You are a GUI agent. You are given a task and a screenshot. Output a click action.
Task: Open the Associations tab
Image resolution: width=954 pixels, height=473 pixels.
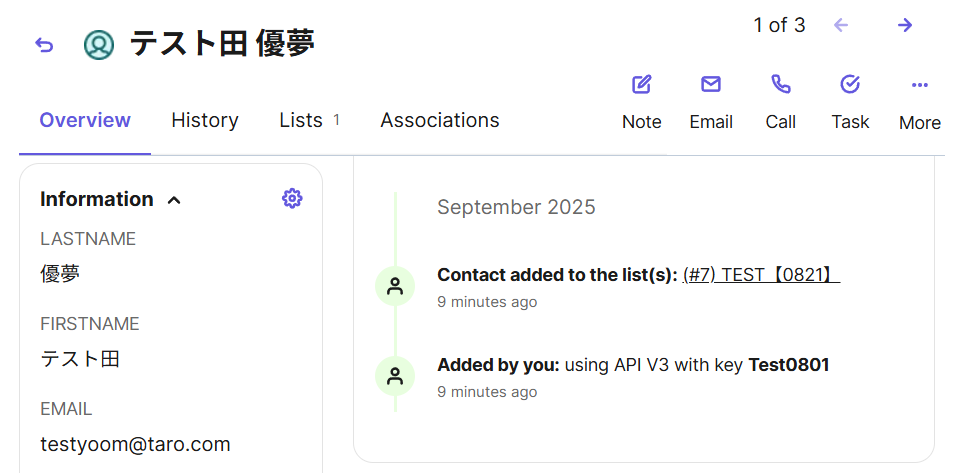(440, 120)
